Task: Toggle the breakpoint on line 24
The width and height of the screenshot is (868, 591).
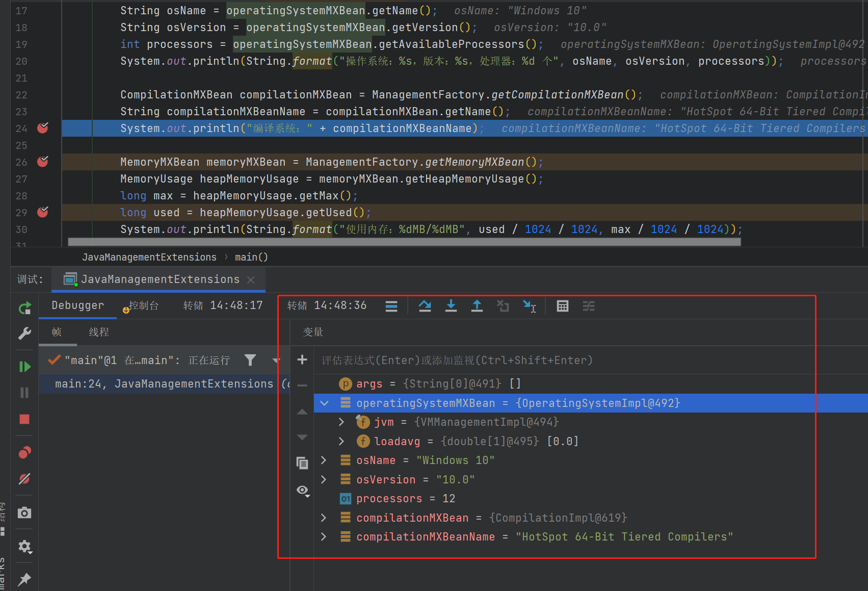Action: coord(42,129)
